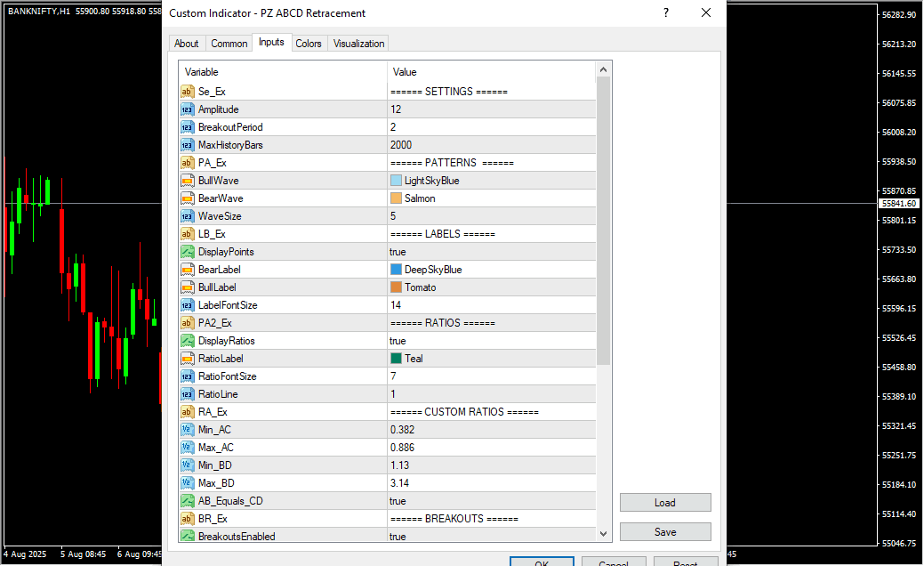Click the integer icon next to Amplitude
Screen dimensions: 924x566
point(188,109)
